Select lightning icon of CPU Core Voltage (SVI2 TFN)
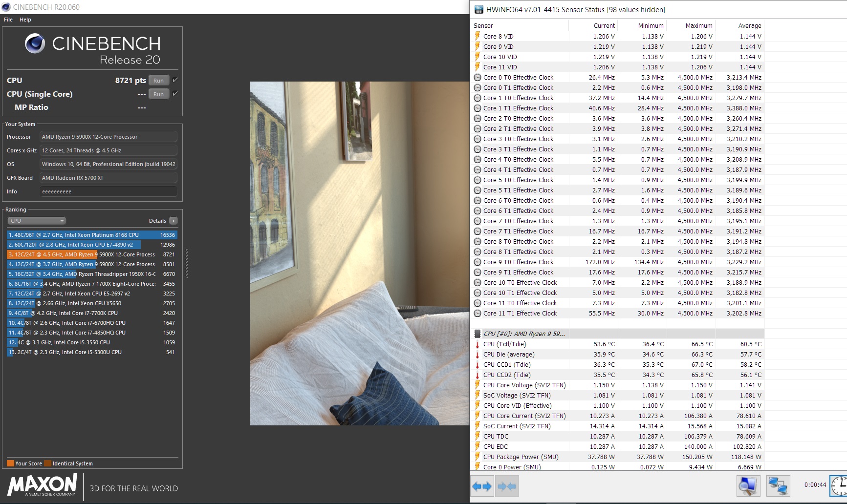This screenshot has width=847, height=504. (x=478, y=385)
